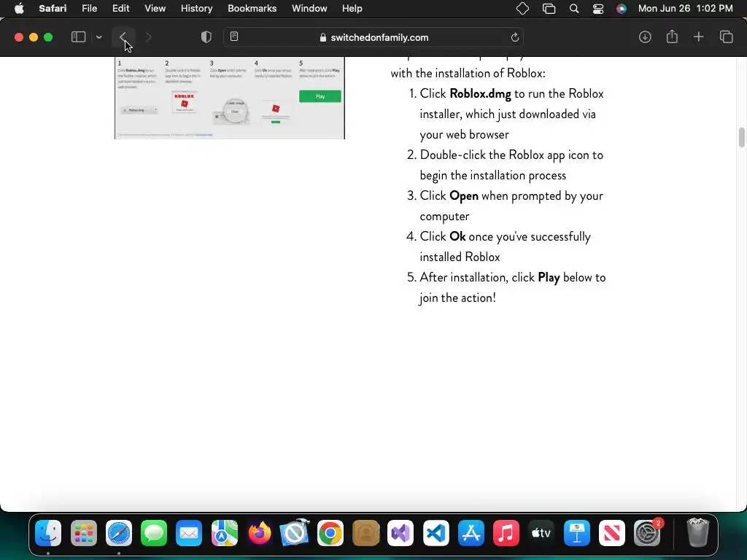Toggle the Safari sidebar
Image resolution: width=747 pixels, height=560 pixels.
pos(78,37)
